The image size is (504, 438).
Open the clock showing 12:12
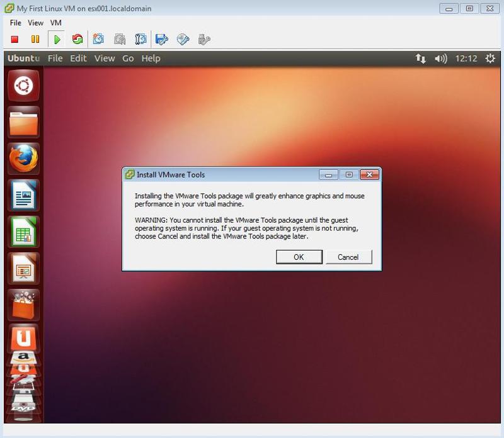point(466,59)
